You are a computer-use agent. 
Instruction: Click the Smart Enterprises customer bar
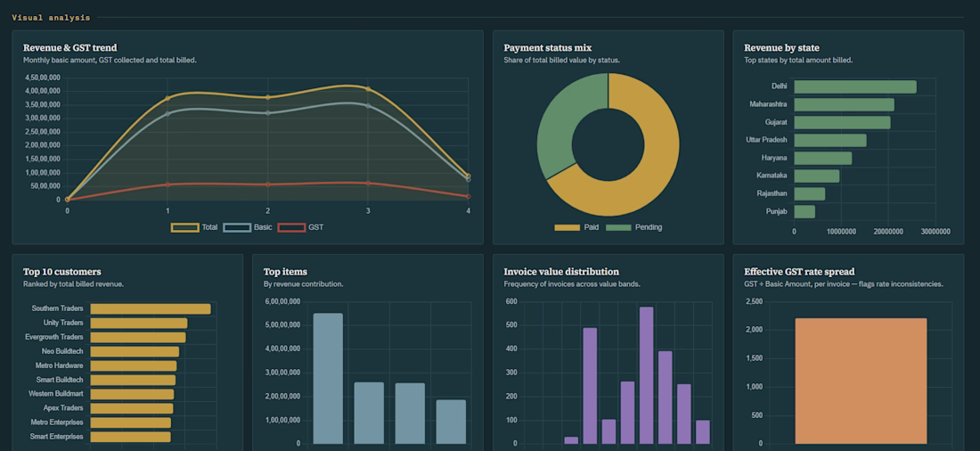coord(131,437)
